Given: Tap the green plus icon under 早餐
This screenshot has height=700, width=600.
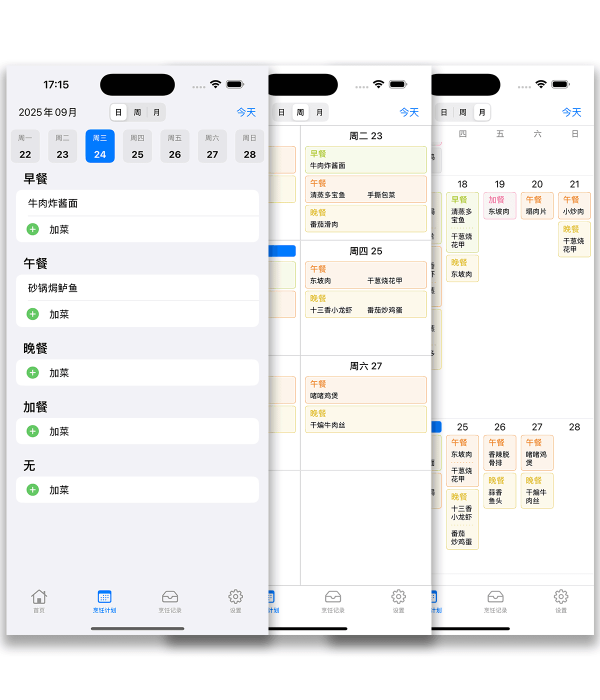Looking at the screenshot, I should coord(32,229).
